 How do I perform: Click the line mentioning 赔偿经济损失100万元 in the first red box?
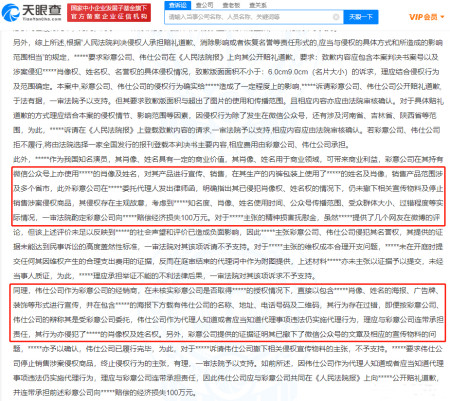[x=228, y=218]
